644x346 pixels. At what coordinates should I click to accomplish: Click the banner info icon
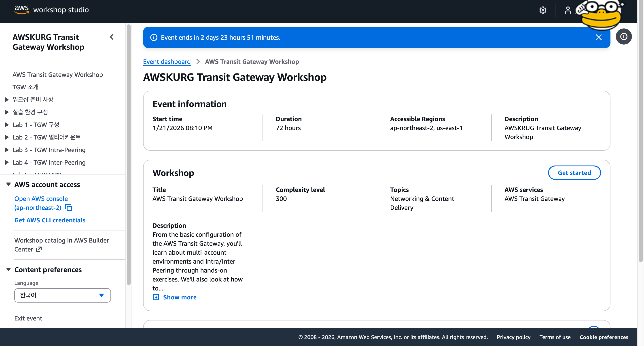[x=154, y=38]
